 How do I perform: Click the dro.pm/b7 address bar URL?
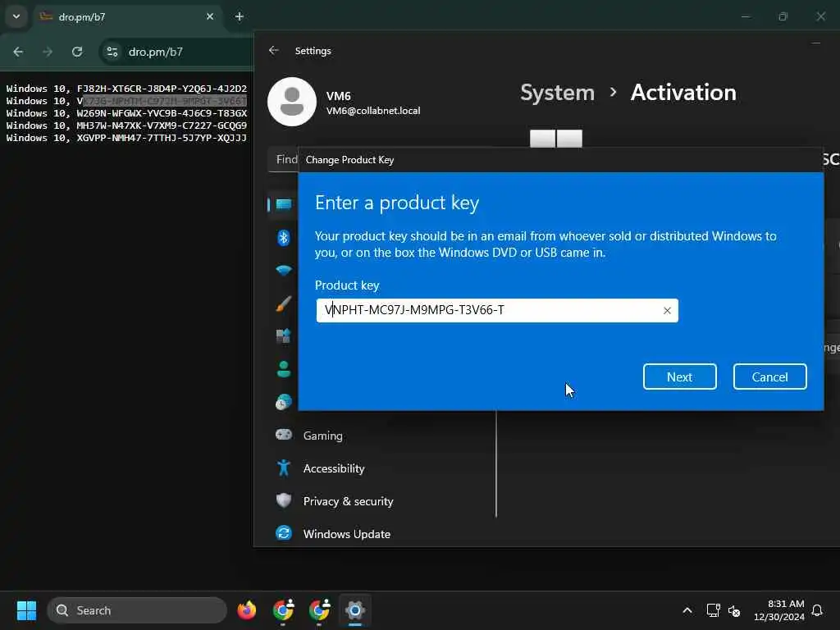pos(156,52)
